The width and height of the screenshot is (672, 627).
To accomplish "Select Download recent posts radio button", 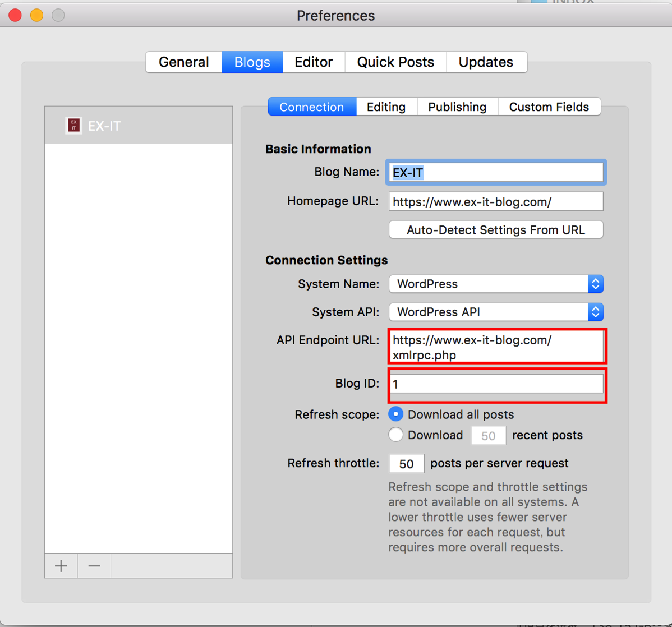I will point(395,435).
